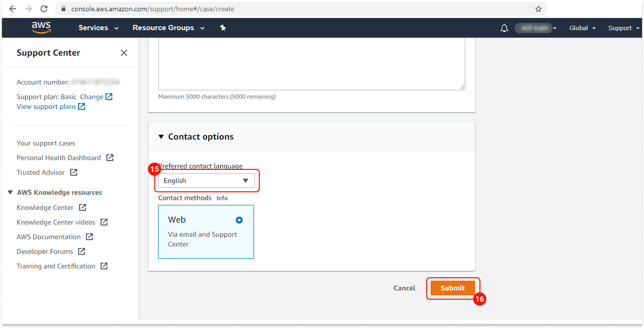644x328 pixels.
Task: Open notifications via the bell icon
Action: 504,28
